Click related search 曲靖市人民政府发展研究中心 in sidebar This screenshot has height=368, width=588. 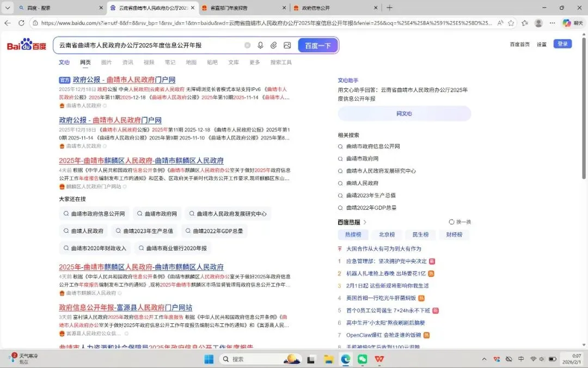click(381, 171)
